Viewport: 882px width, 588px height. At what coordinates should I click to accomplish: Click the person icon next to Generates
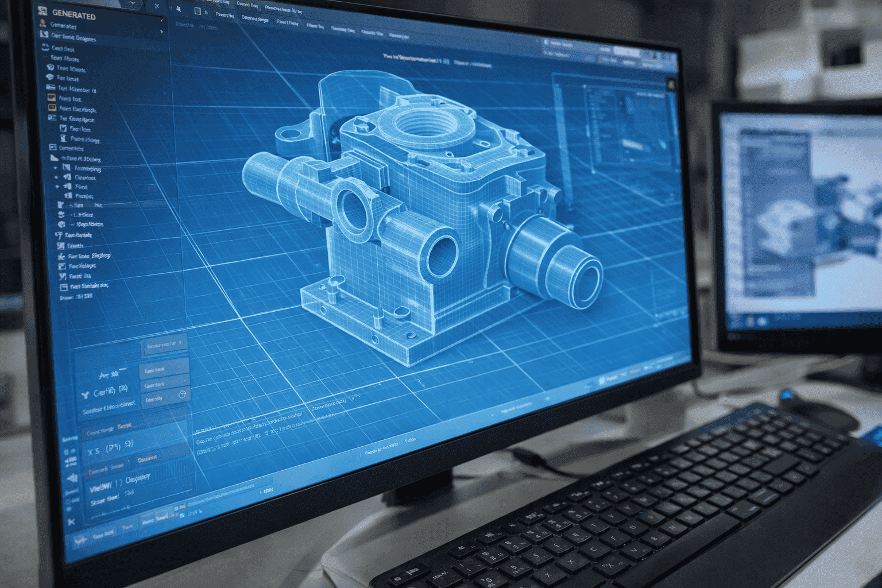[x=42, y=24]
